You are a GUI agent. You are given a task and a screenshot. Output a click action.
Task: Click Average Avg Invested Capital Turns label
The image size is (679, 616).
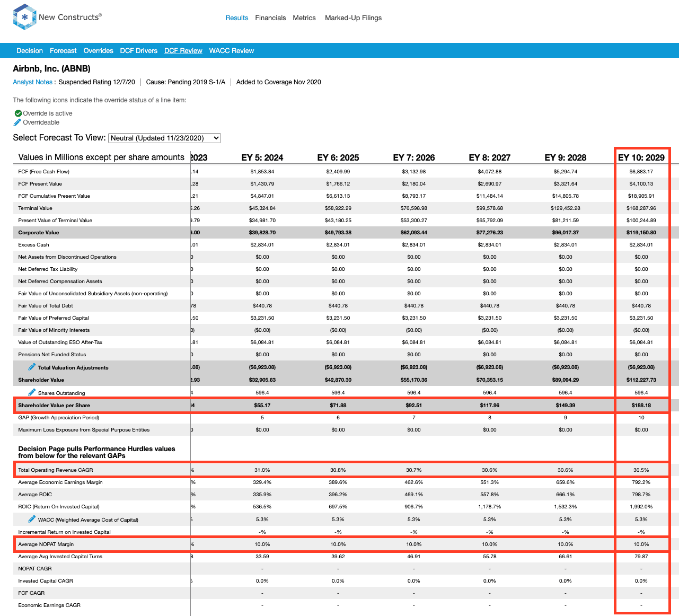(x=60, y=557)
